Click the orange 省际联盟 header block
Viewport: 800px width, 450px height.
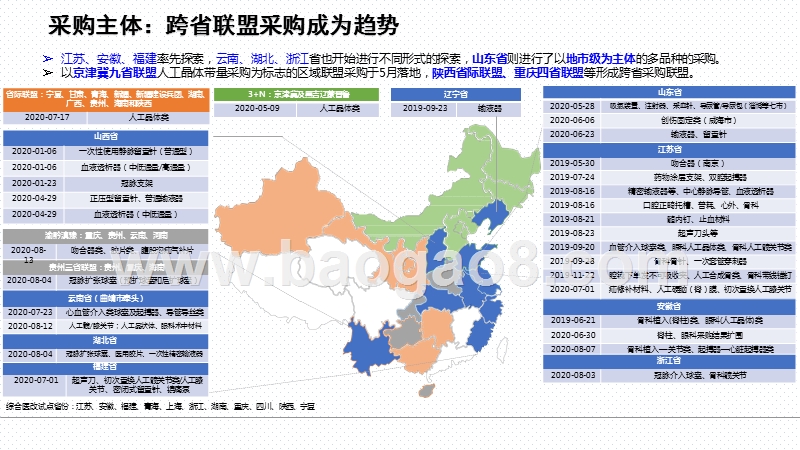106,99
